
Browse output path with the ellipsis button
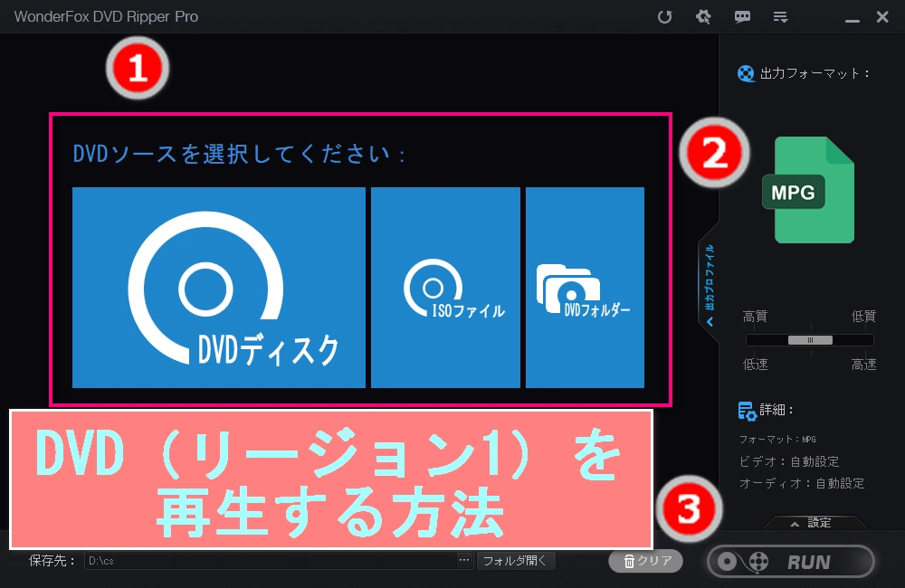(x=464, y=560)
